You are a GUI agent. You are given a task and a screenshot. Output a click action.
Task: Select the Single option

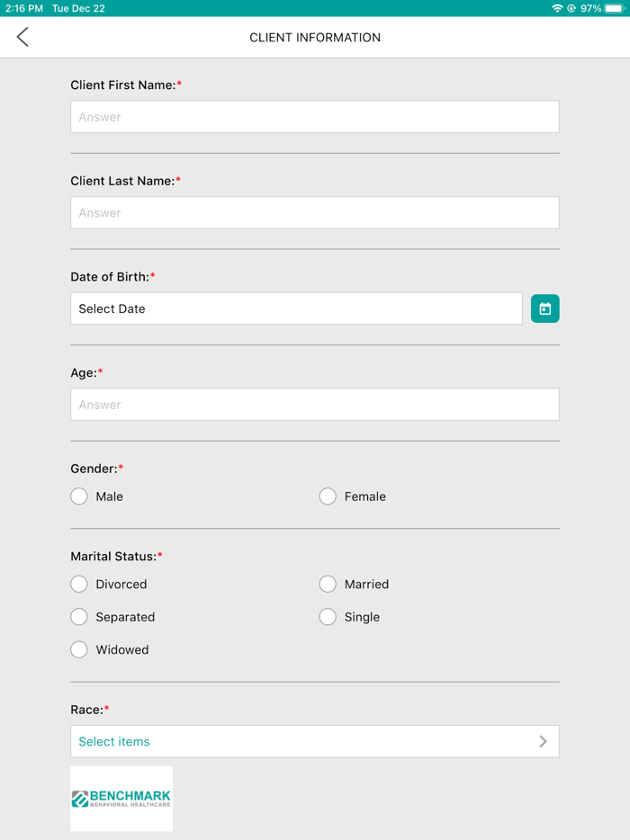pyautogui.click(x=327, y=617)
